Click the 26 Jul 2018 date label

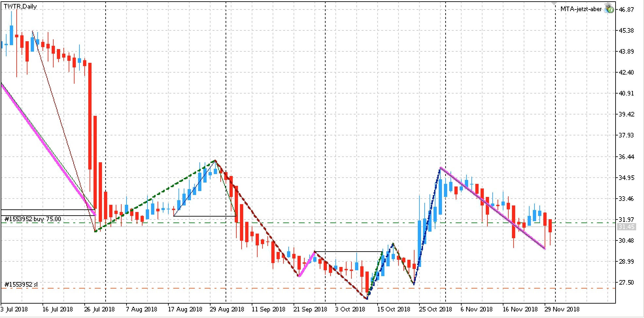tap(99, 309)
